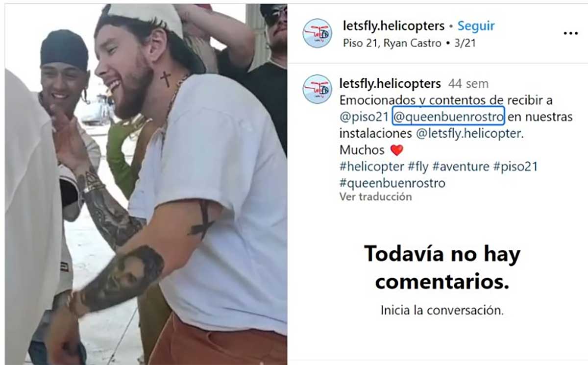Open the caption author letsfly.helicopters username
This screenshot has height=365, width=588.
[x=390, y=83]
